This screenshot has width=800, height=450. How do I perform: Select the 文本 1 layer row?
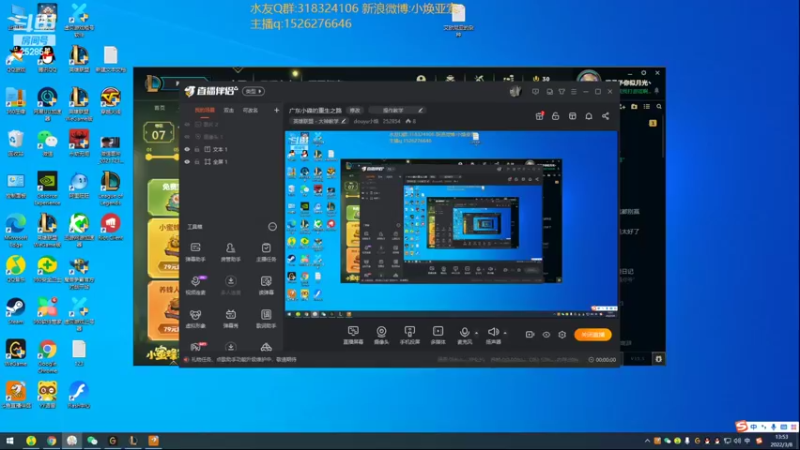[232, 149]
